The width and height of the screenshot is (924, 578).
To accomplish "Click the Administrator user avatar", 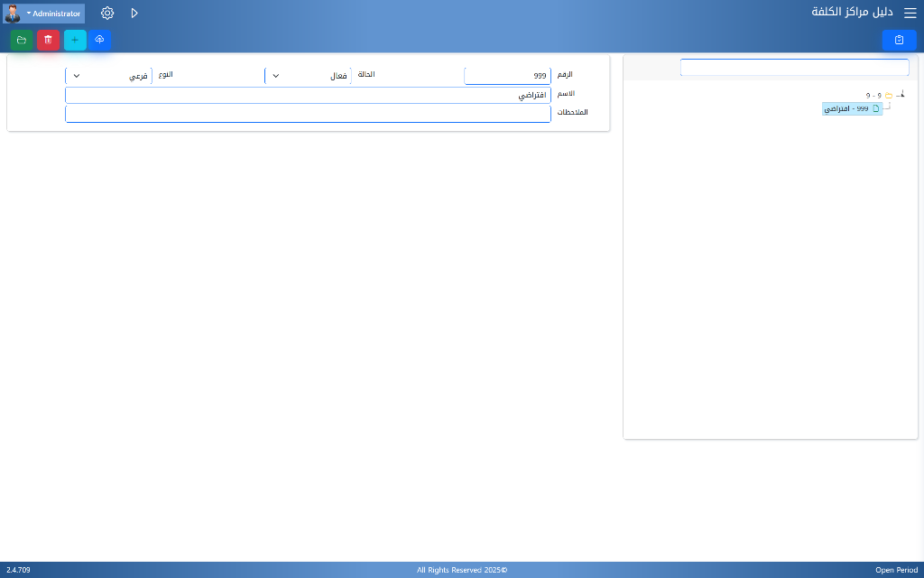I will tap(13, 14).
